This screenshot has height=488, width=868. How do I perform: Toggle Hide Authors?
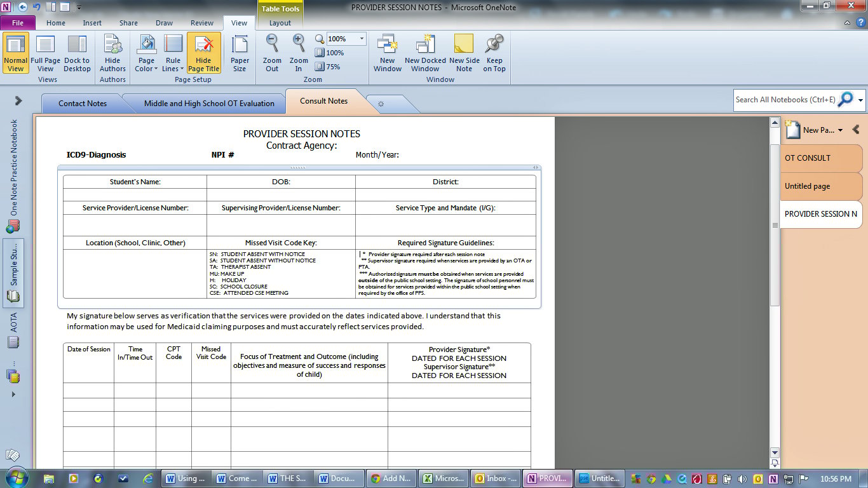(112, 53)
